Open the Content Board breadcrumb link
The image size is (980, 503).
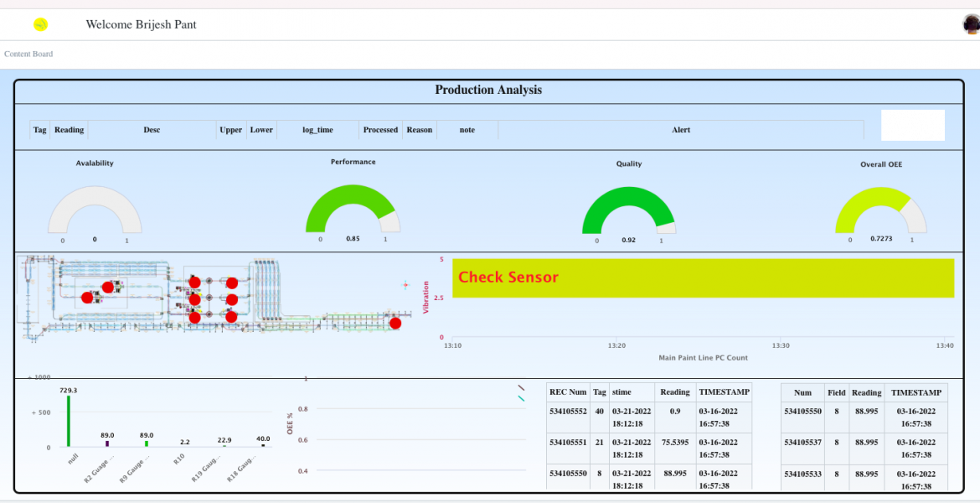[x=28, y=54]
